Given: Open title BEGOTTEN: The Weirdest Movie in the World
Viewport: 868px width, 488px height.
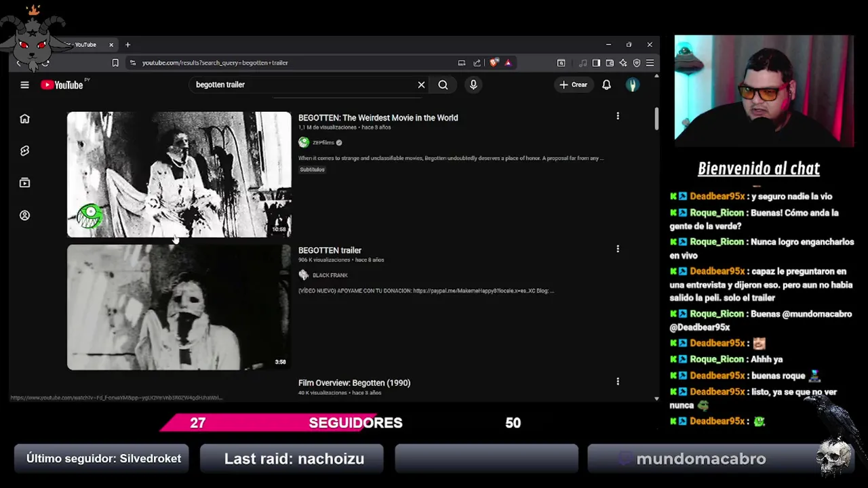Looking at the screenshot, I should tap(378, 118).
